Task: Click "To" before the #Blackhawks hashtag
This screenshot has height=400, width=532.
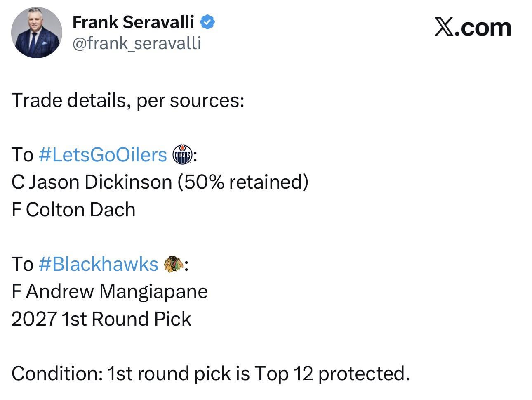Action: (22, 264)
